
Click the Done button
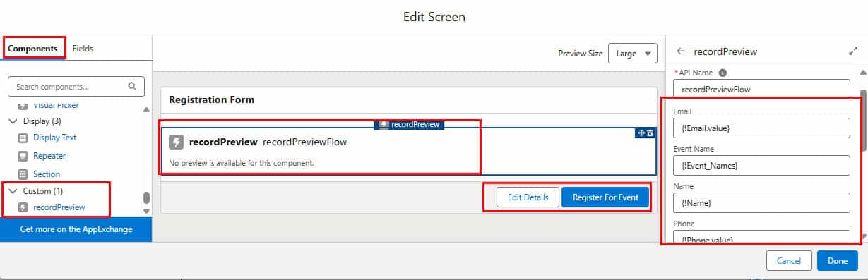point(838,261)
